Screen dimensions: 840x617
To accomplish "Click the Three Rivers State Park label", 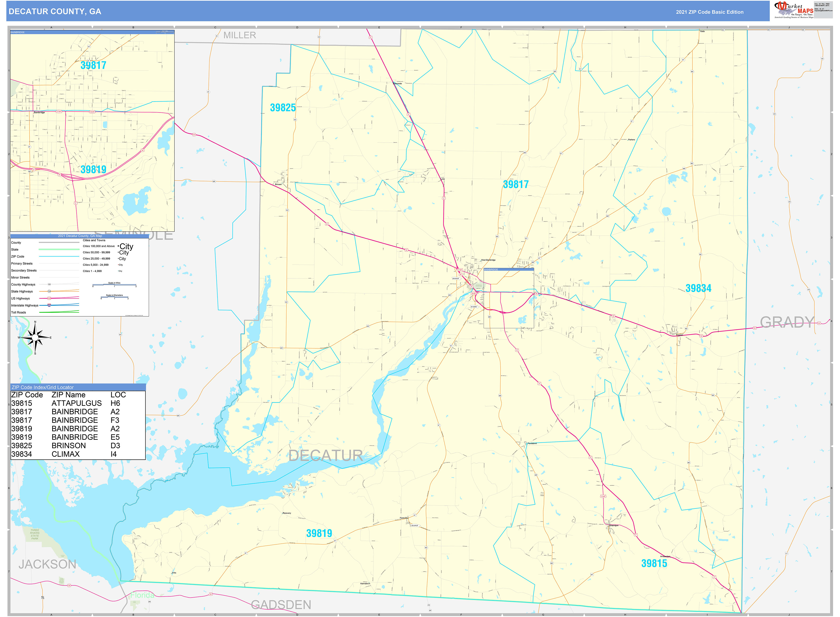I will click(x=35, y=534).
